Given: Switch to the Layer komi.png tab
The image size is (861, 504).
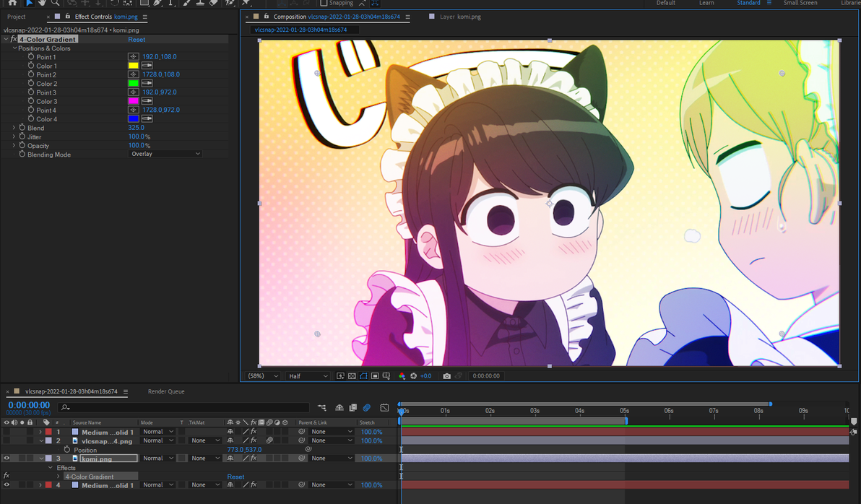Looking at the screenshot, I should point(460,17).
